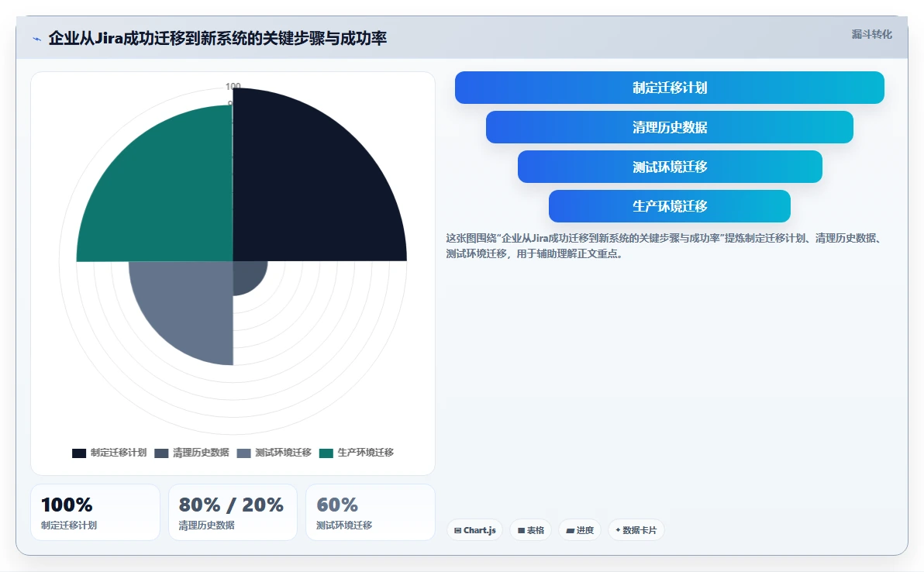Click the 测试环境迁移 legend label
This screenshot has height=572, width=924.
click(x=284, y=453)
